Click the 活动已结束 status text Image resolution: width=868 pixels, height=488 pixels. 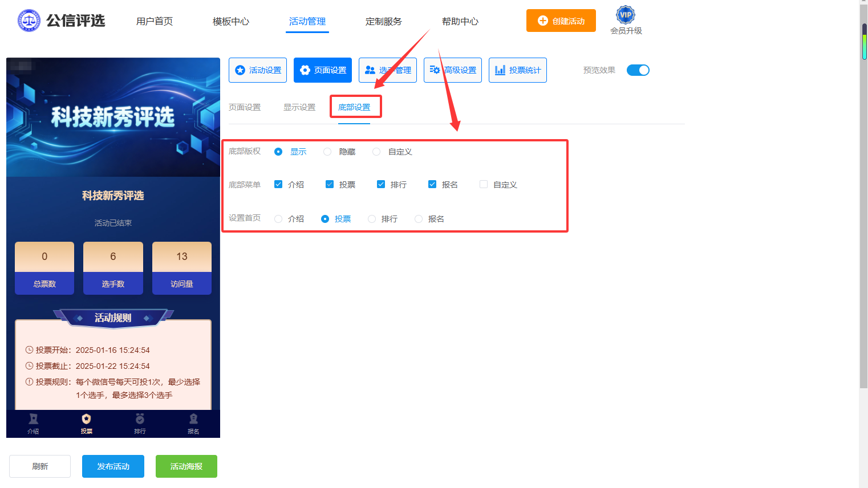click(x=113, y=223)
